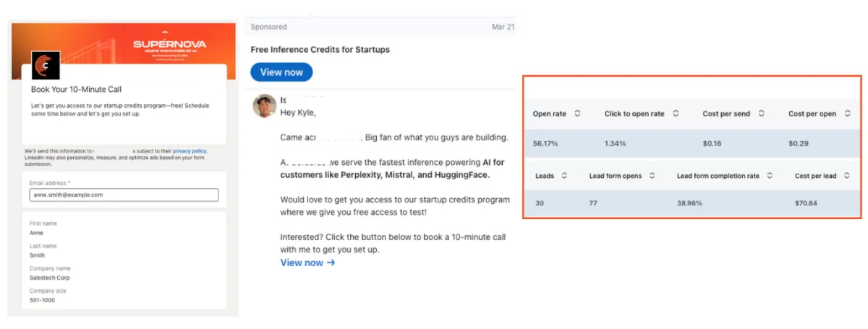
Task: Open the sender's profile photo
Action: click(264, 106)
